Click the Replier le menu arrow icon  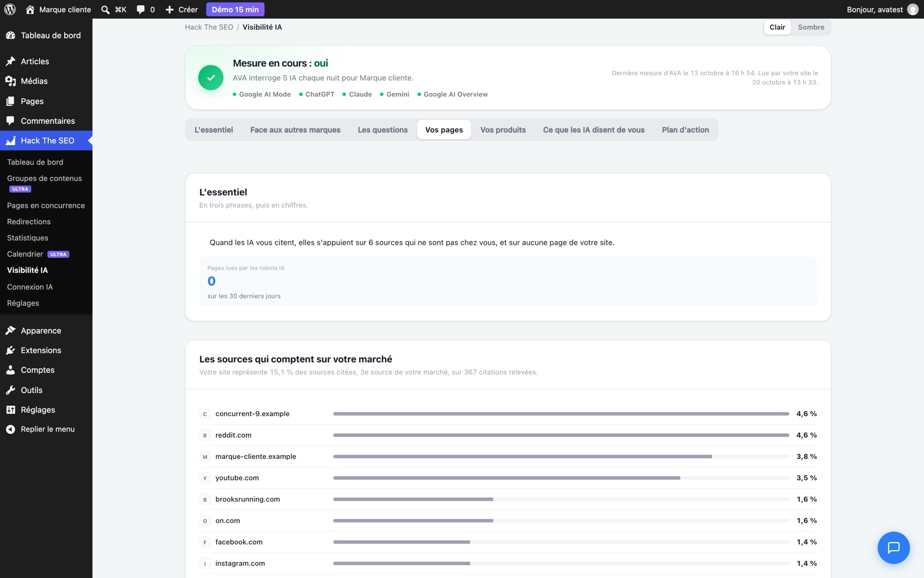pyautogui.click(x=10, y=429)
